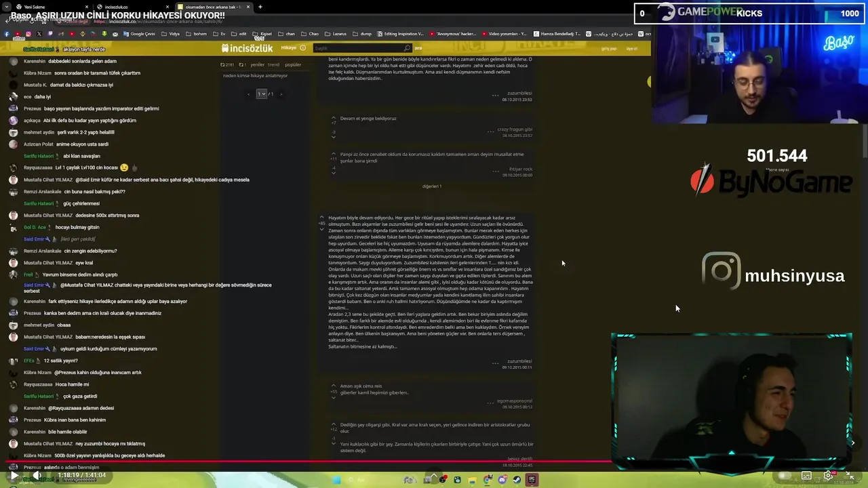Select the 'trend' filter tab
The height and width of the screenshot is (488, 868).
(273, 65)
